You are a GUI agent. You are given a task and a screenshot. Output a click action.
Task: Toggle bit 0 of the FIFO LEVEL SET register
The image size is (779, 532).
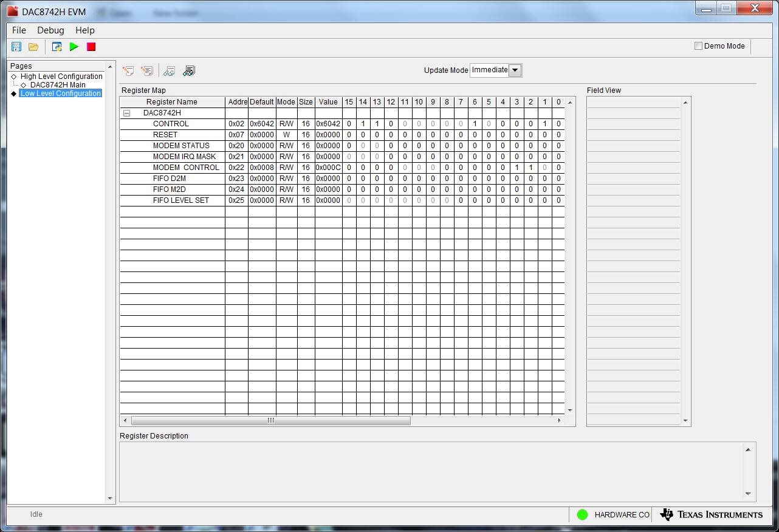click(x=558, y=200)
